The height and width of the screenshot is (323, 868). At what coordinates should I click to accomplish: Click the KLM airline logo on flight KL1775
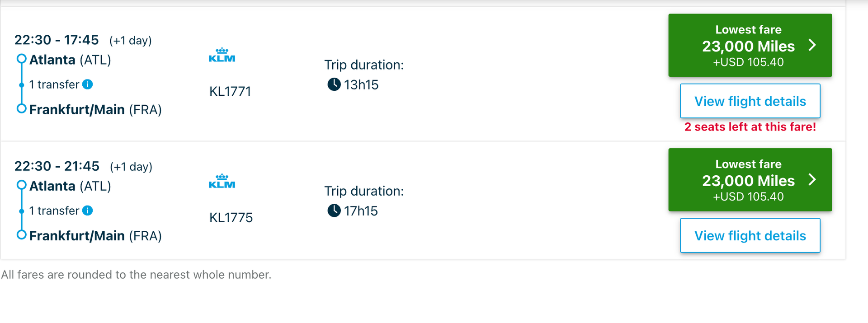click(x=221, y=181)
